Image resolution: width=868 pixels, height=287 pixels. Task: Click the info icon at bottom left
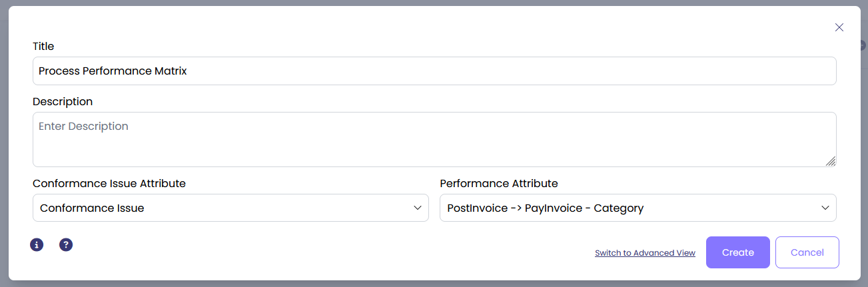[x=37, y=245]
